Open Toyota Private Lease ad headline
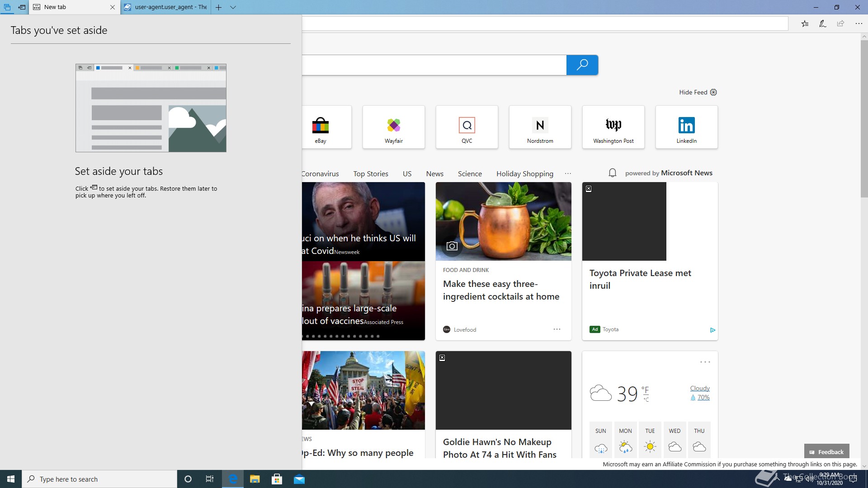This screenshot has height=488, width=868. click(640, 279)
